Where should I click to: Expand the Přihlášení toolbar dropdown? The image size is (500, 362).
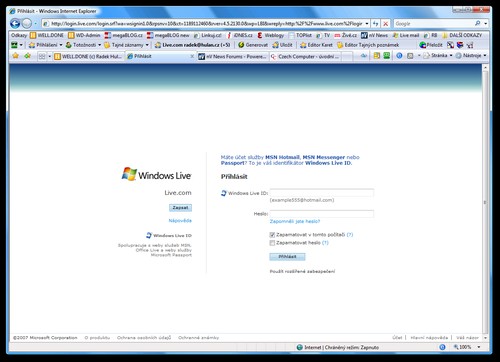pos(61,45)
